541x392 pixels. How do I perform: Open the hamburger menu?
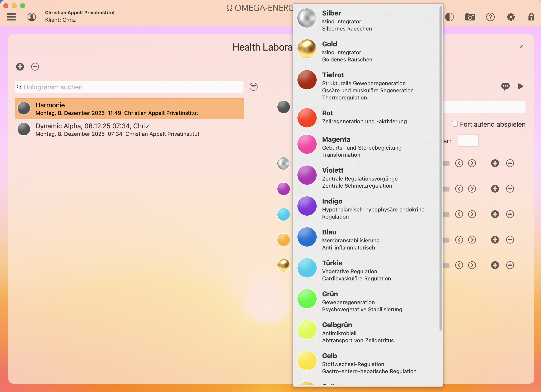pyautogui.click(x=11, y=17)
